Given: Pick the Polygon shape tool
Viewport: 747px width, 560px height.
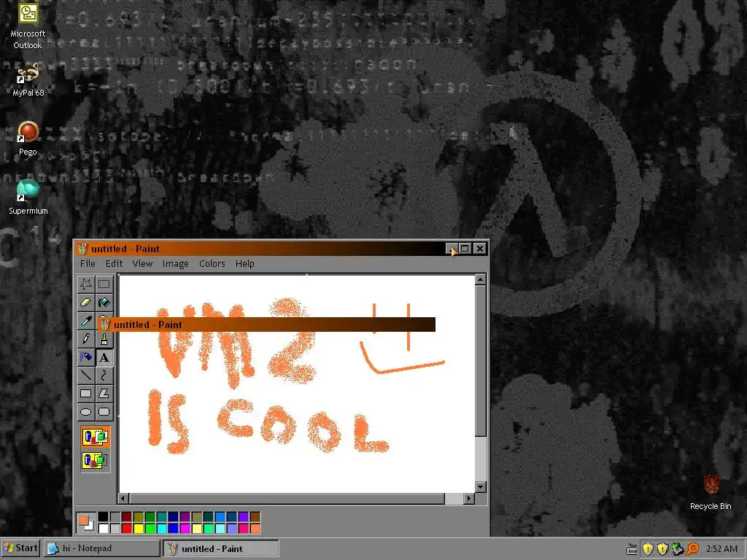Looking at the screenshot, I should 104,393.
